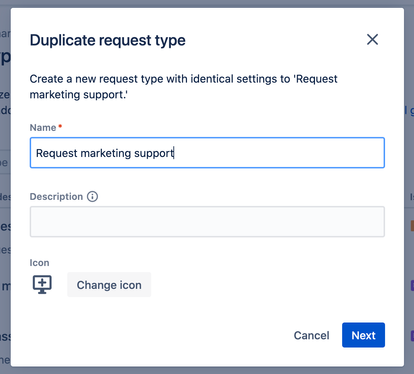The image size is (414, 374).
Task: Click the monitor-plus request type icon
Action: pyautogui.click(x=42, y=284)
